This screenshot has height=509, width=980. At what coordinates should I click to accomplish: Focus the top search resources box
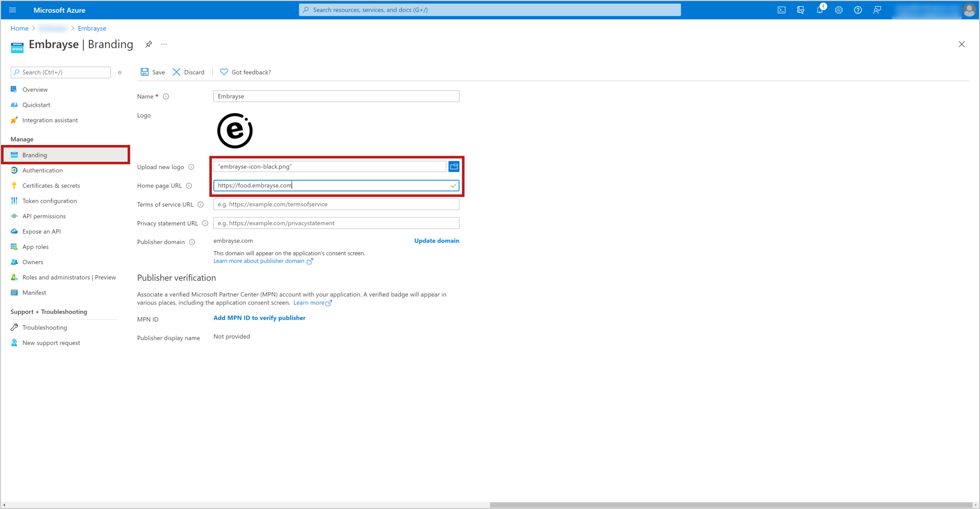(x=489, y=10)
